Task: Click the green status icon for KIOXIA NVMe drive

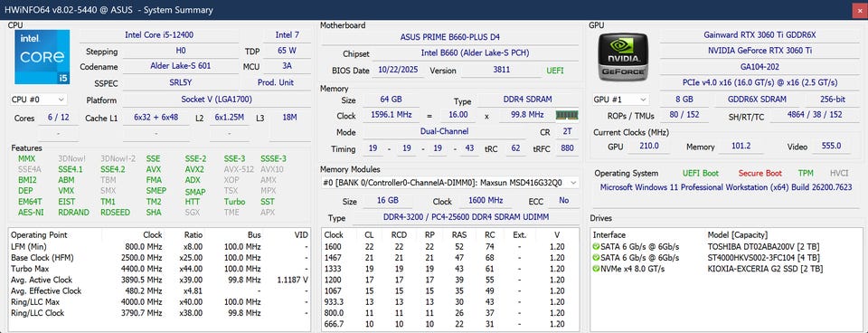Action: click(596, 269)
